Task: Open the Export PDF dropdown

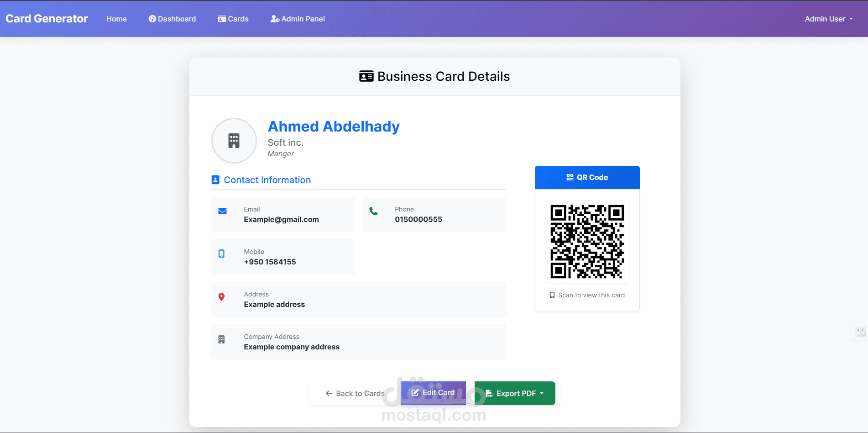Action: pyautogui.click(x=515, y=393)
